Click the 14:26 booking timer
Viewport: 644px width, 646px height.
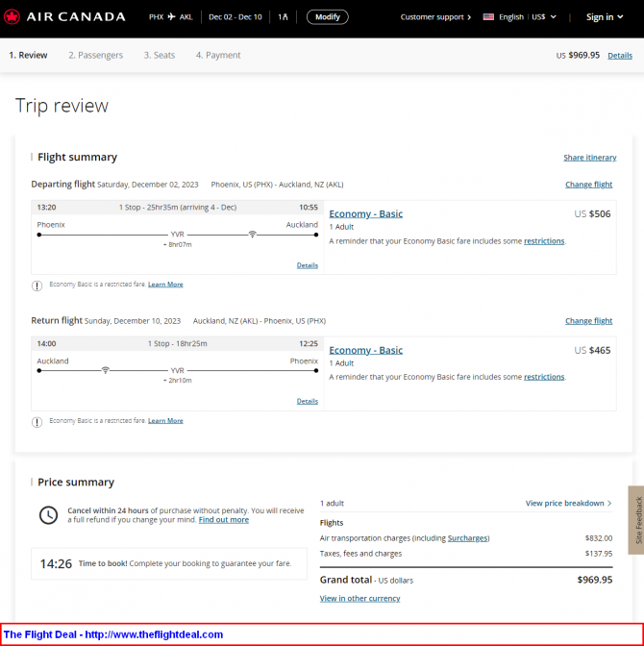pos(56,563)
